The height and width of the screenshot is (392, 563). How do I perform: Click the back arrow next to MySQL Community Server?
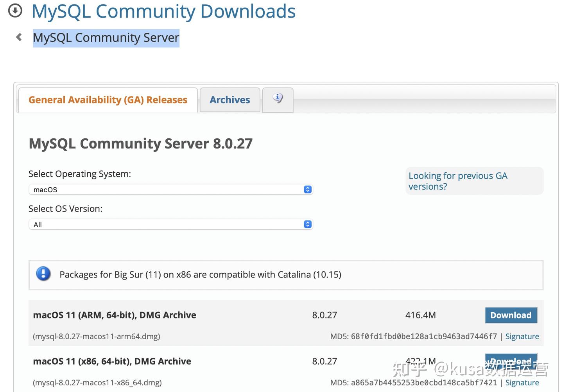tap(18, 37)
